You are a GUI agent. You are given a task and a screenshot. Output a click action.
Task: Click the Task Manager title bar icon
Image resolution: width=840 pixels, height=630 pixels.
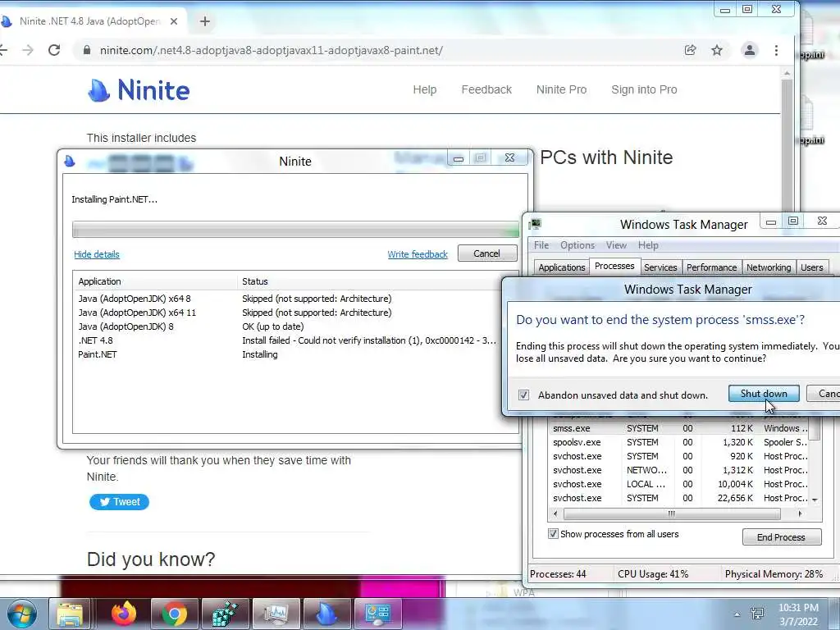[x=535, y=224]
